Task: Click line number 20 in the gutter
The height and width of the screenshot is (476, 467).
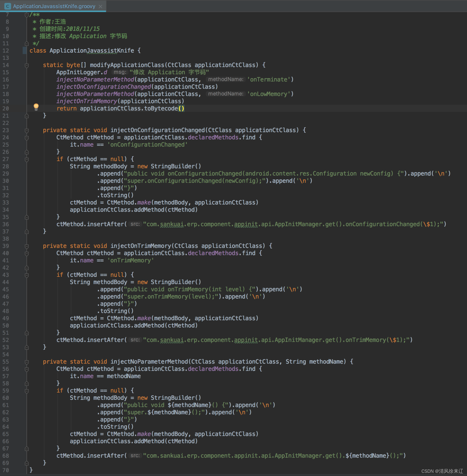Action: (6, 109)
